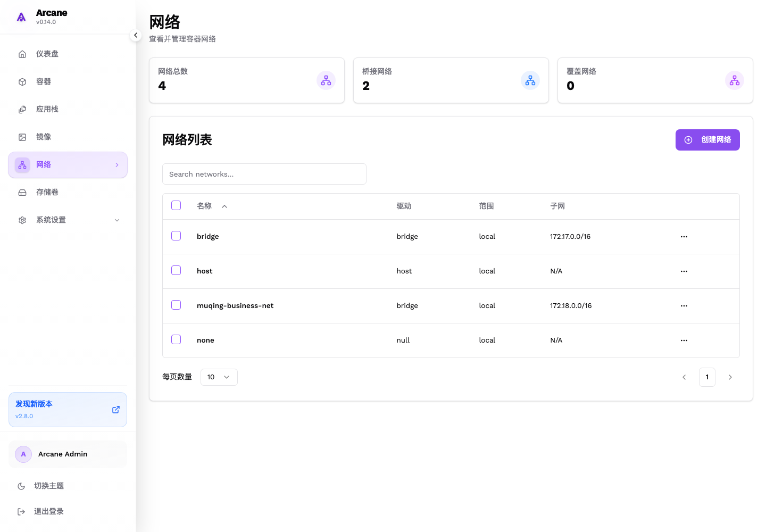Click the network icon on 覆盖网络 card
The width and height of the screenshot is (766, 532).
(x=735, y=80)
